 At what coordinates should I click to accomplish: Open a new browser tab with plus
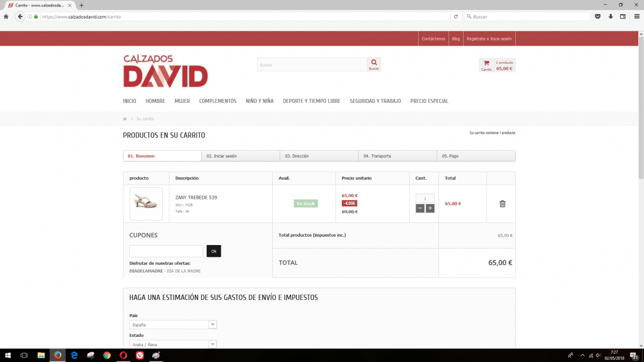81,5
